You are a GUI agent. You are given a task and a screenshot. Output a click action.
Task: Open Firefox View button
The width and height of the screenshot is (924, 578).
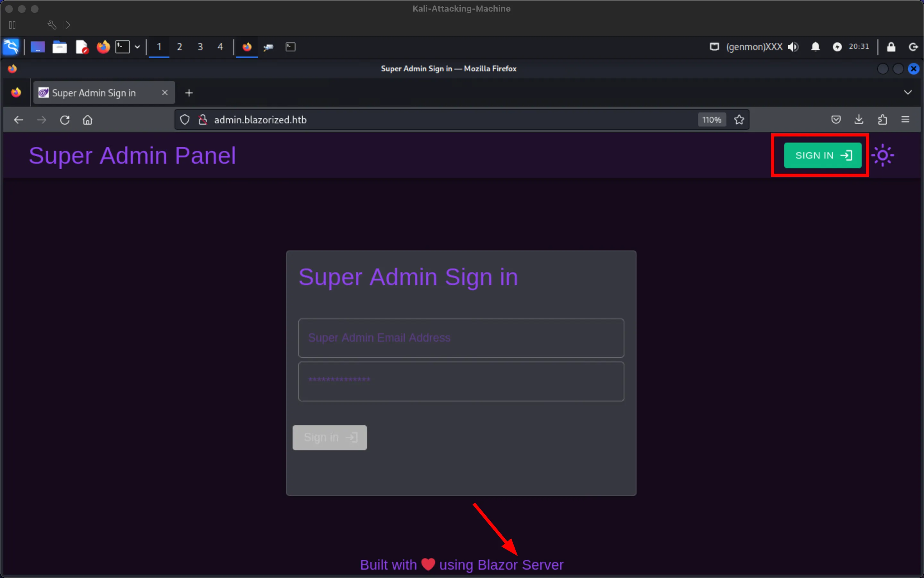coord(16,92)
